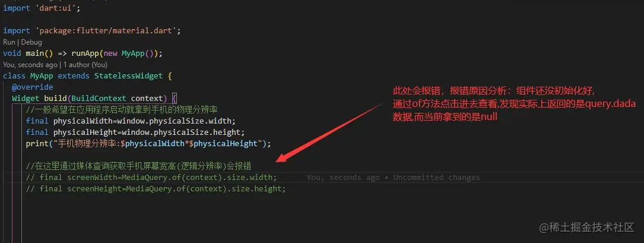Place cursor on import 'dart:ui' line
Viewport: 644px width, 243px height.
click(x=42, y=8)
